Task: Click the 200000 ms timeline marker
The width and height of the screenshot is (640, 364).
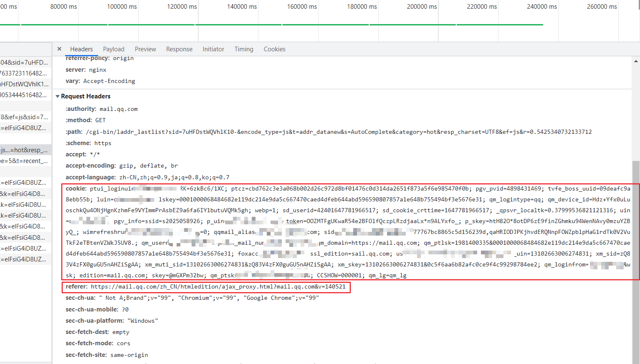Action: (422, 7)
